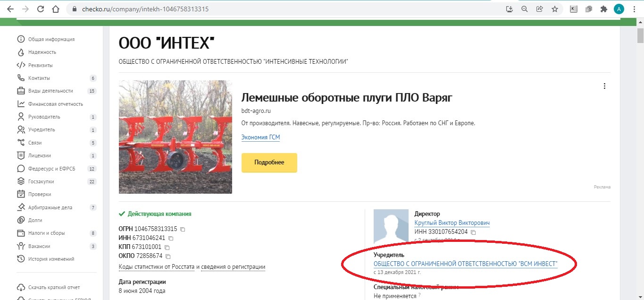The width and height of the screenshot is (644, 300).
Task: Click the Вакансии icon in the sidebar
Action: 21,246
